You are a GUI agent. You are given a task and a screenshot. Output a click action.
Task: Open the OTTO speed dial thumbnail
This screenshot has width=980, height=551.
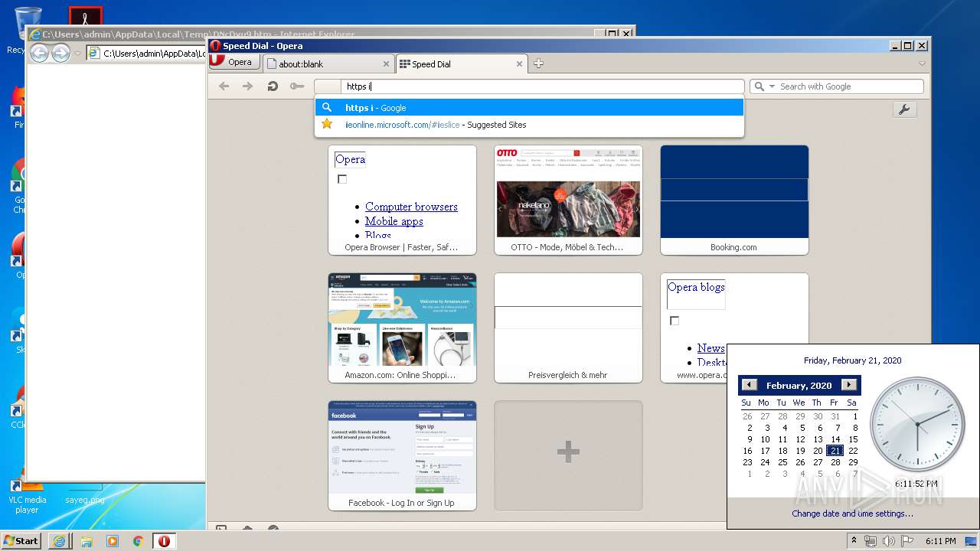pyautogui.click(x=568, y=200)
